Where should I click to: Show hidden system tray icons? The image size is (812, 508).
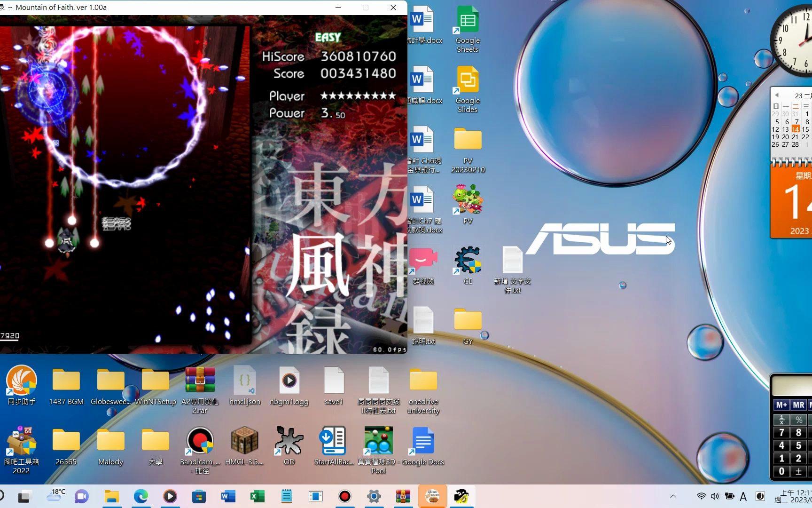(673, 496)
